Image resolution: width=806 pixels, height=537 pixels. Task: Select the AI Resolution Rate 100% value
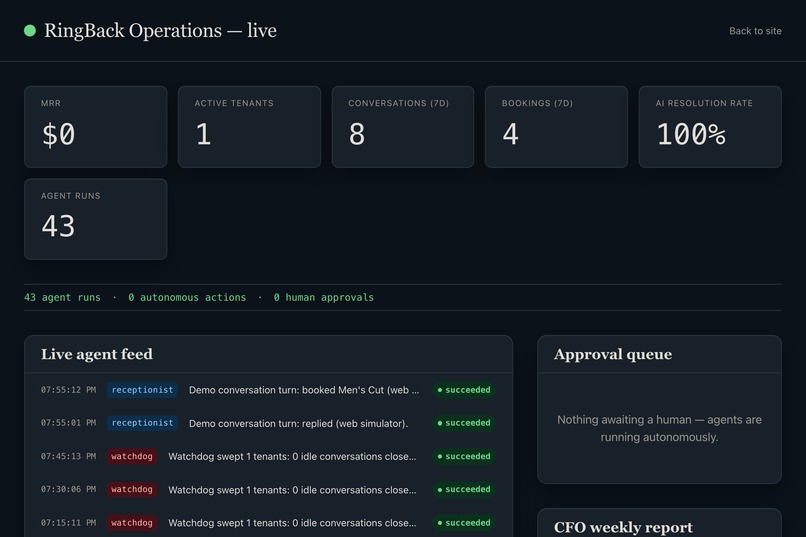pos(691,134)
